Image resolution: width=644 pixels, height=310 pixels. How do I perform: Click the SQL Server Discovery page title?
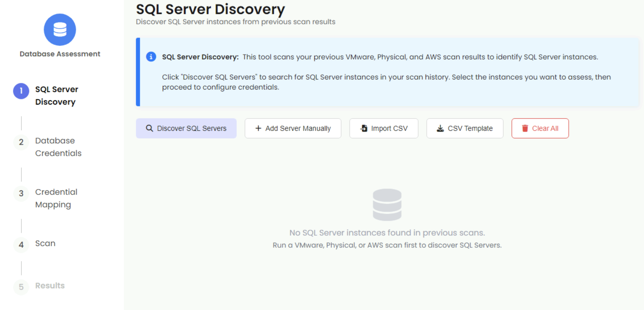point(210,9)
